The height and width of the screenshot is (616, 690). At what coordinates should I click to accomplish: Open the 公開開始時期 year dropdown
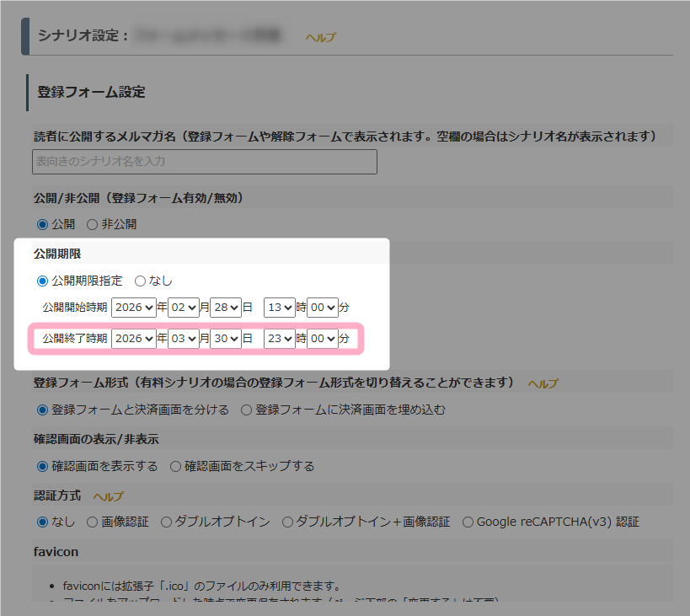(133, 308)
